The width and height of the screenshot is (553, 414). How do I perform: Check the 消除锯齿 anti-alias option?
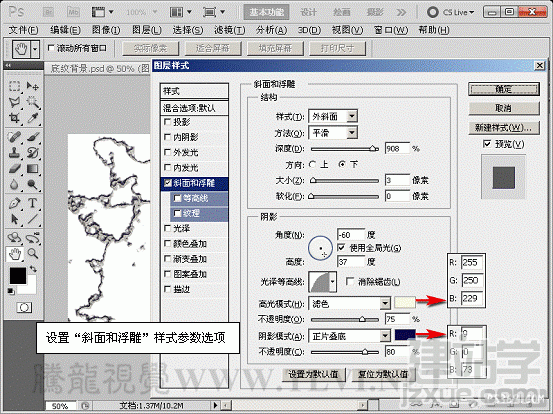click(x=350, y=281)
